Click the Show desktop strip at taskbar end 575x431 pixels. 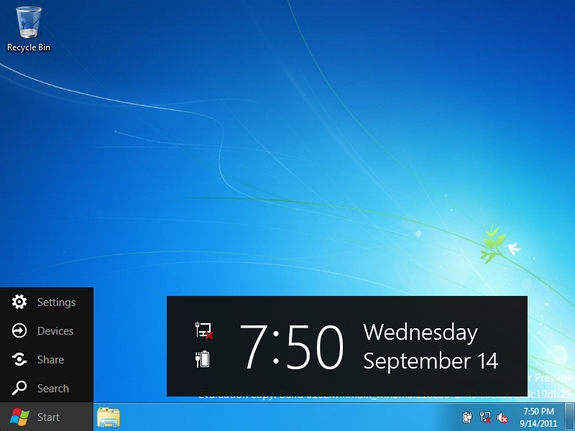[569, 417]
